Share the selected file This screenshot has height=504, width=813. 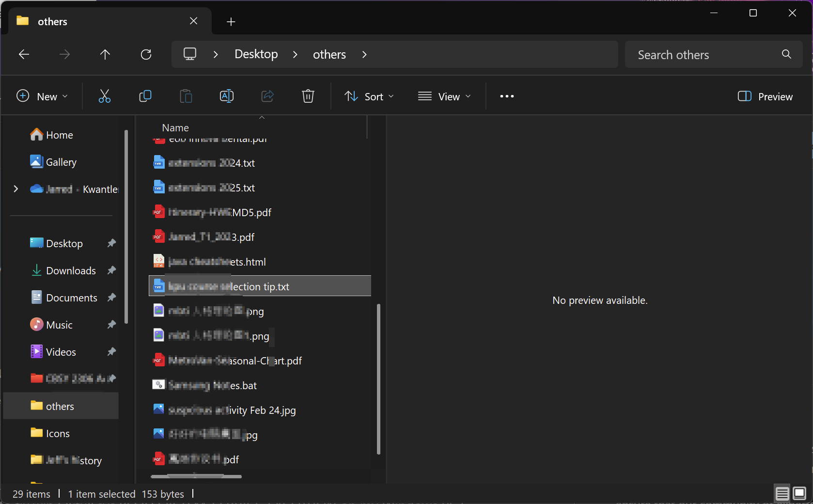(267, 96)
